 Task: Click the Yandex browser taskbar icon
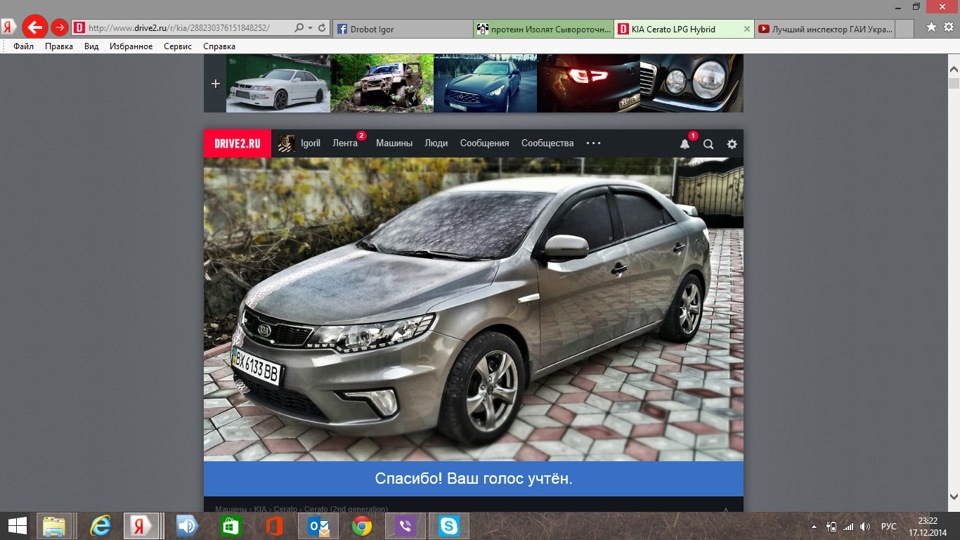point(140,526)
